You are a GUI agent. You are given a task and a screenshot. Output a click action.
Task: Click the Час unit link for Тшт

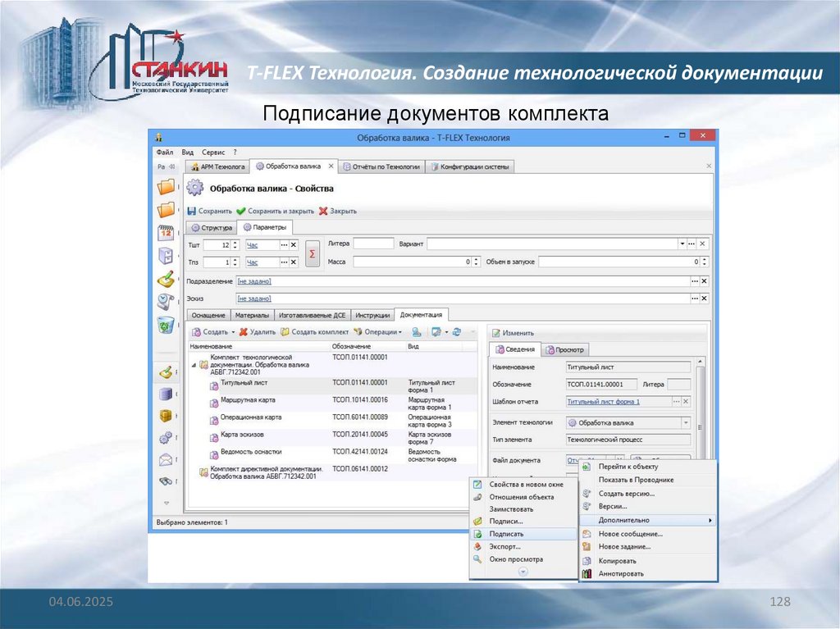click(x=252, y=245)
